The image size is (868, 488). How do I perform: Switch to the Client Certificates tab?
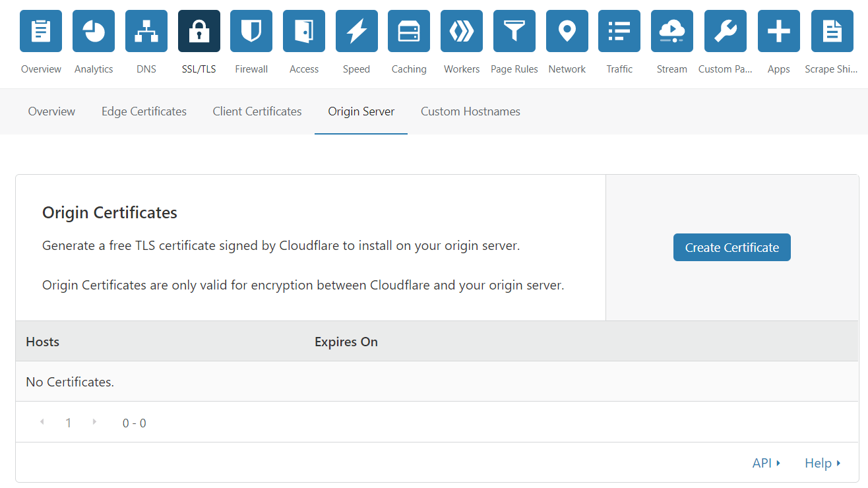click(257, 111)
